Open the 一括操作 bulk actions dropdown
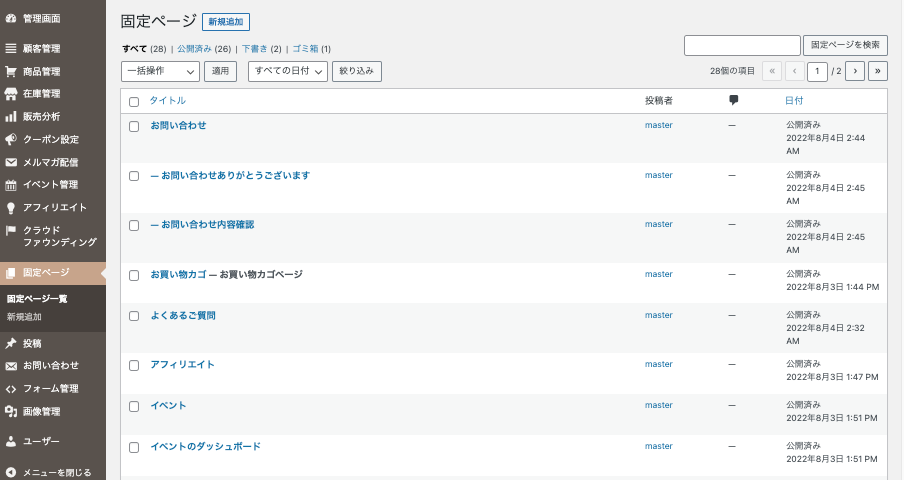 pos(160,71)
